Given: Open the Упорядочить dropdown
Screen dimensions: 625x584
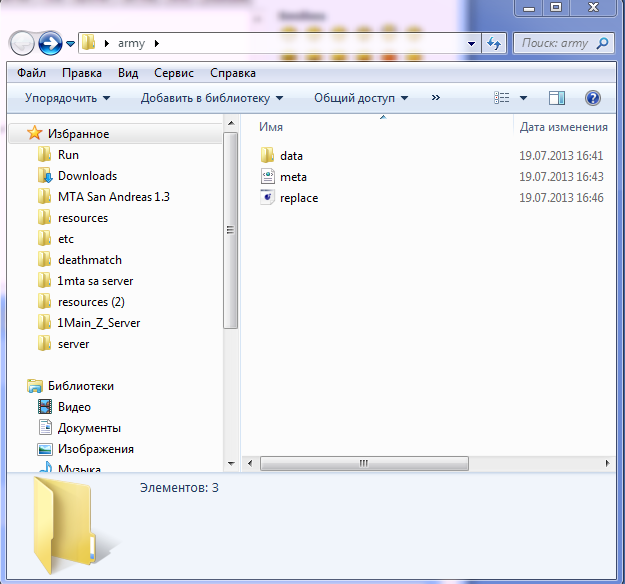Looking at the screenshot, I should tap(67, 98).
